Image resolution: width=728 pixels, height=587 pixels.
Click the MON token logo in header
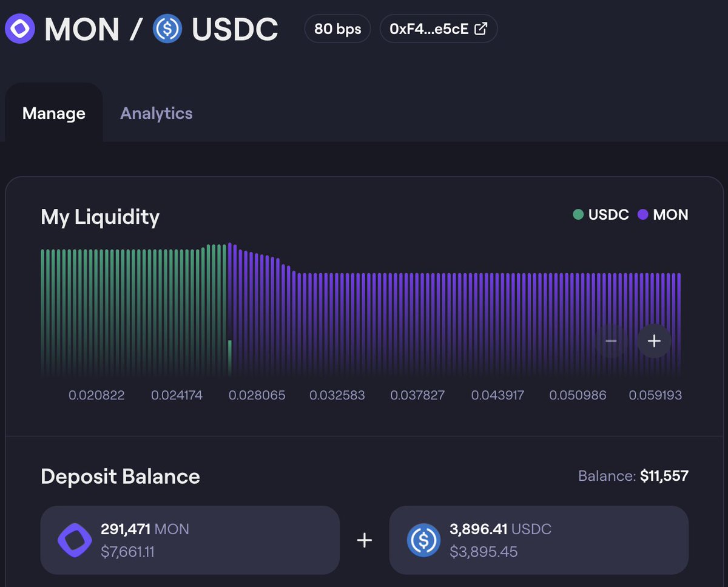point(20,29)
